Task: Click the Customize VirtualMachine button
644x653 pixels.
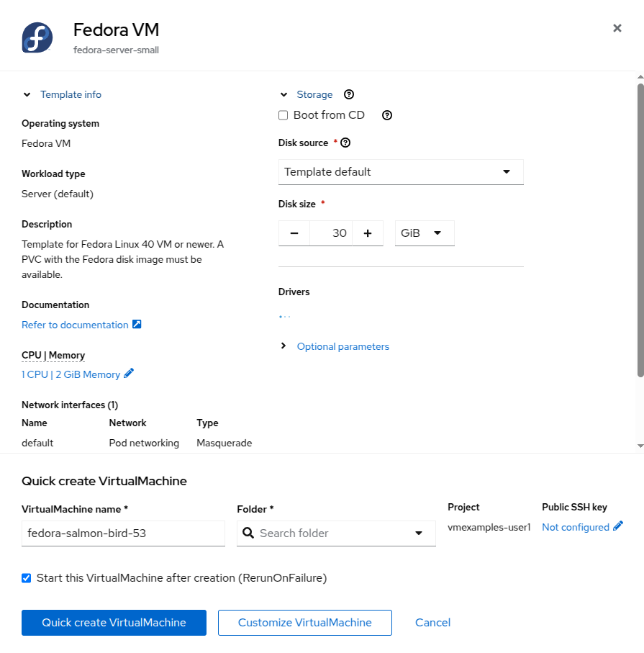Action: pos(304,622)
